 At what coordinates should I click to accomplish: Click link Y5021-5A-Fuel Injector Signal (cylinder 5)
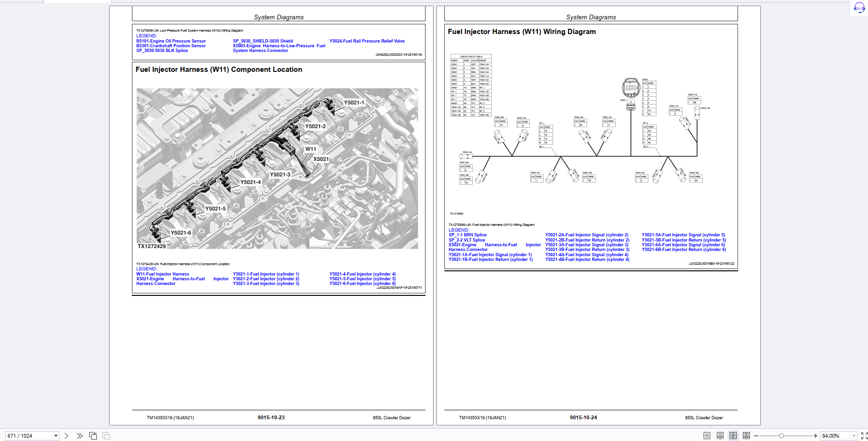(683, 235)
